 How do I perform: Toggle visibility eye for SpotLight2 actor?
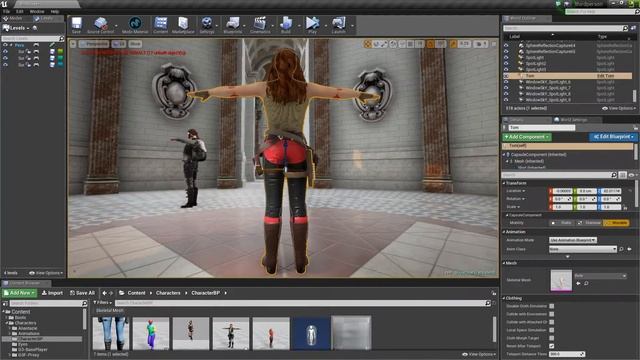point(506,64)
